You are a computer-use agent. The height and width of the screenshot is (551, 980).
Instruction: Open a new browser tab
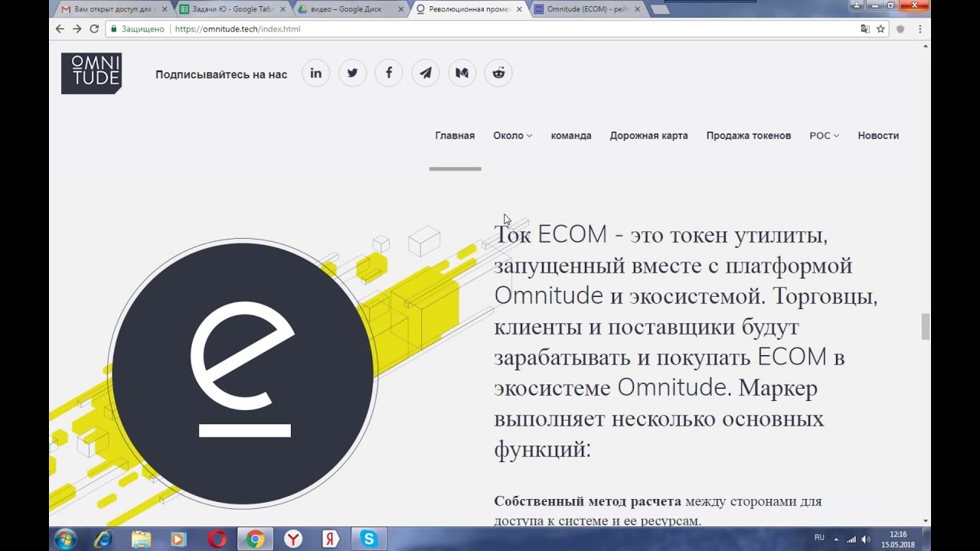[x=659, y=9]
